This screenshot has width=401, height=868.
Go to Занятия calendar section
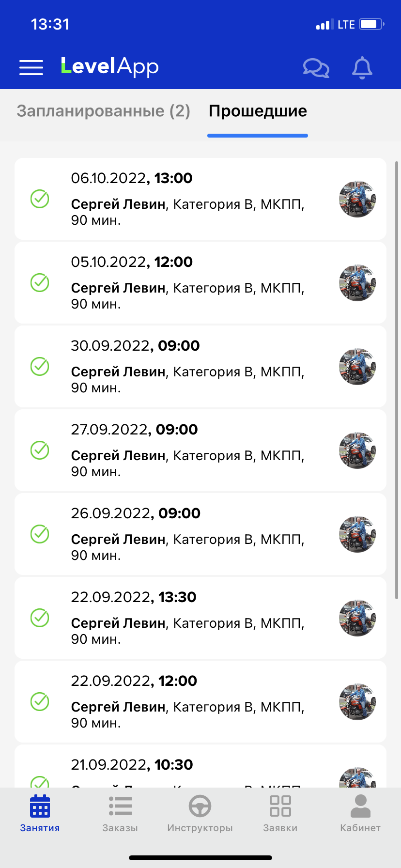[40, 814]
